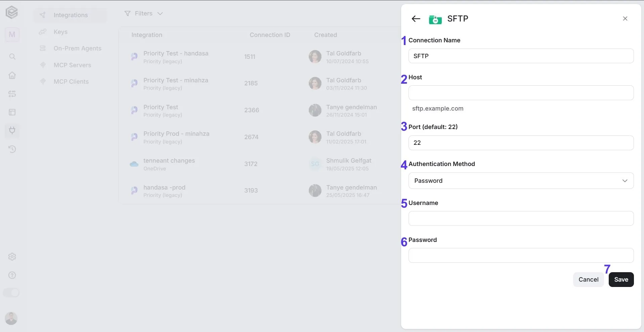Open the layout panel icon in sidebar

(x=12, y=112)
